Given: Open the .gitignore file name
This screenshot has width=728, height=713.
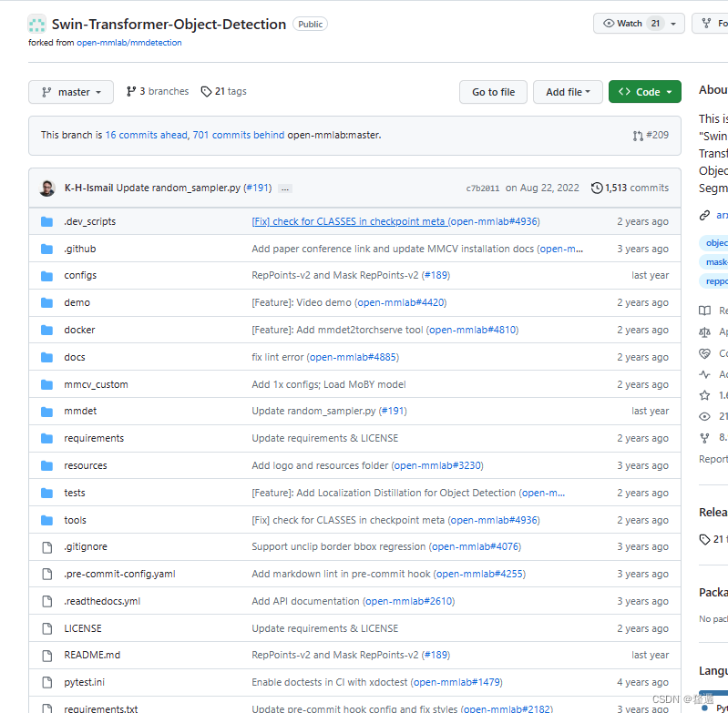Looking at the screenshot, I should point(86,547).
